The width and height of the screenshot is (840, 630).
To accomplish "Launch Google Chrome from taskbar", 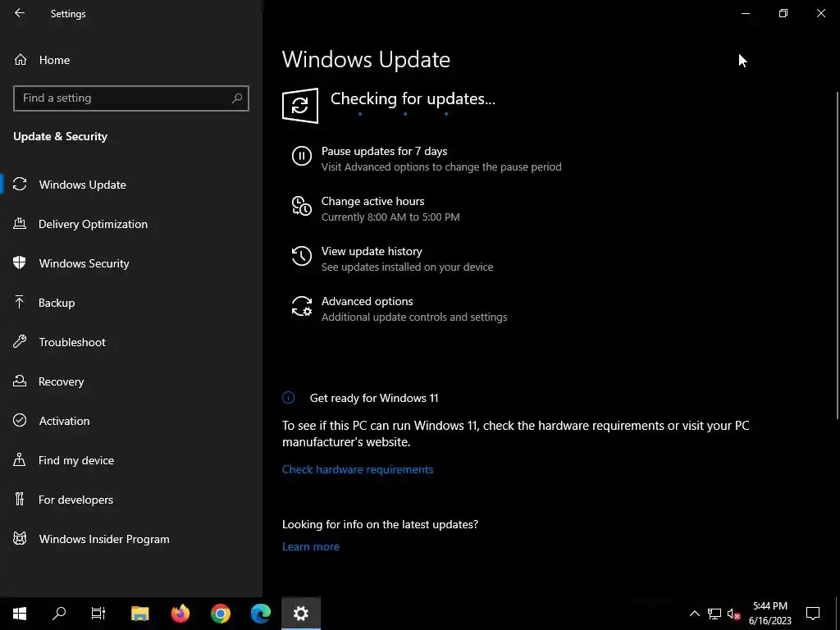I will coord(220,614).
